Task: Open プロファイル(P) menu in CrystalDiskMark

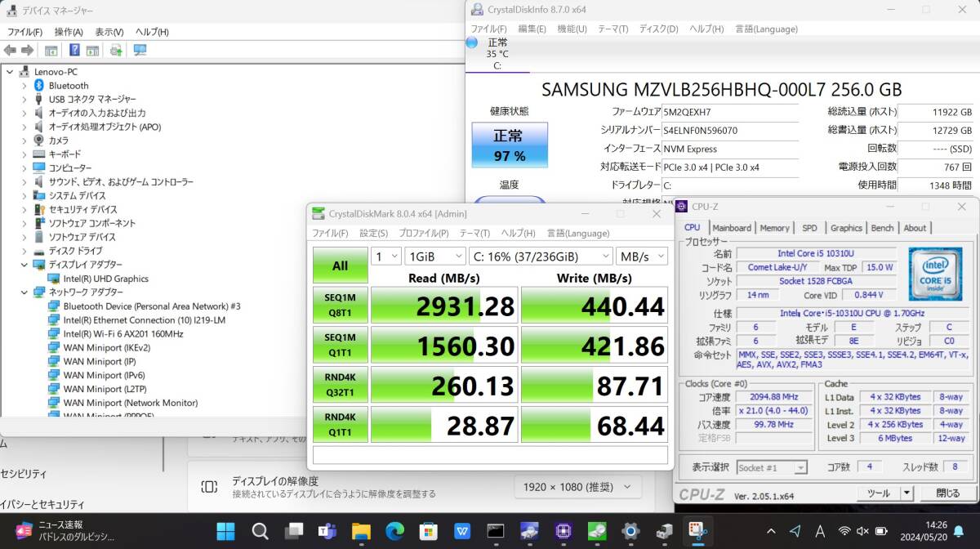Action: (x=424, y=234)
